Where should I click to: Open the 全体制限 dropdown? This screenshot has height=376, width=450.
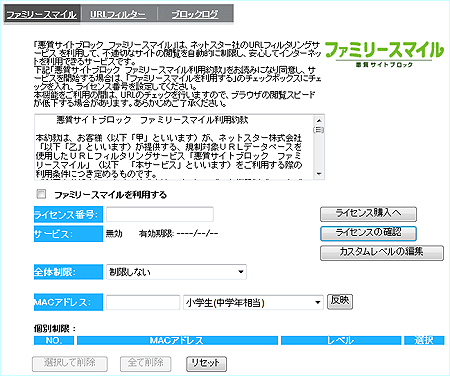coord(176,272)
